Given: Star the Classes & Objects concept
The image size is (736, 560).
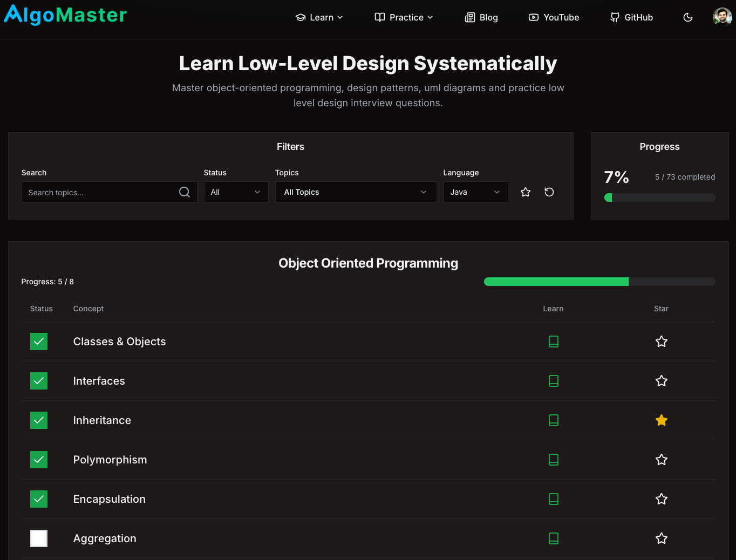Looking at the screenshot, I should pos(661,342).
